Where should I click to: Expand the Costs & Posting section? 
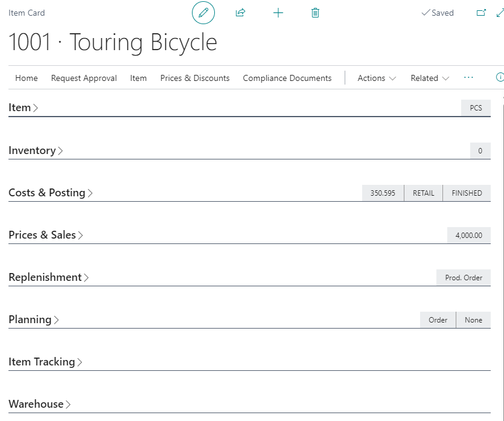coord(51,193)
